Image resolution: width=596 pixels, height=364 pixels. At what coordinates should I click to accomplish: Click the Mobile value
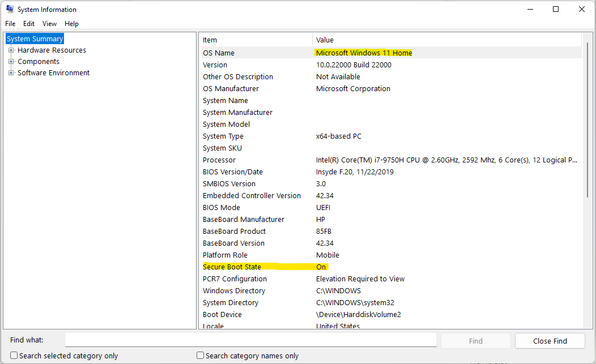(x=327, y=255)
